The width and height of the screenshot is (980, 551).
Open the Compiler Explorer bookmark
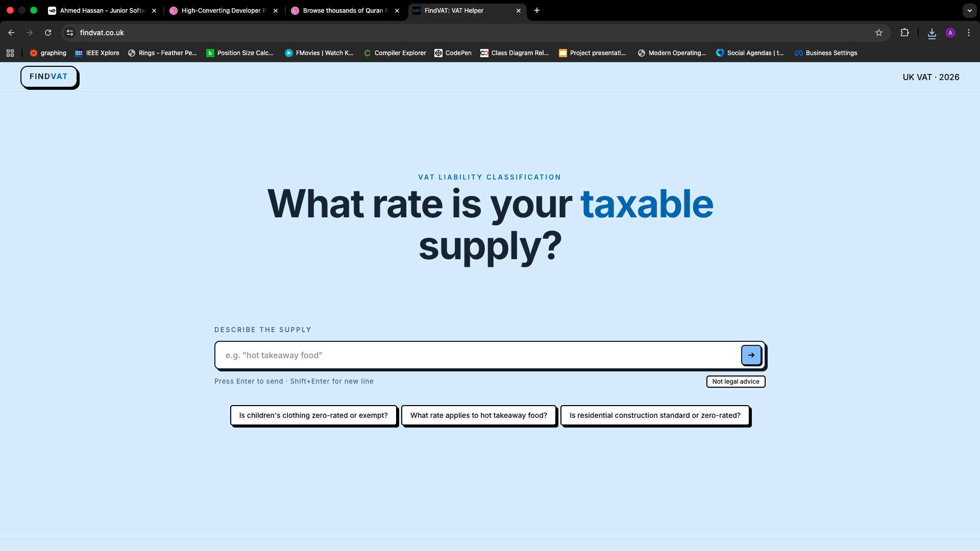point(395,53)
